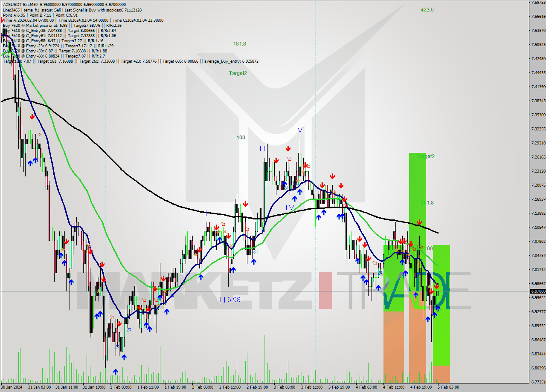Click the '4 Feb 03:00' time axis label
Image resolution: width=546 pixels, height=392 pixels.
[366, 387]
